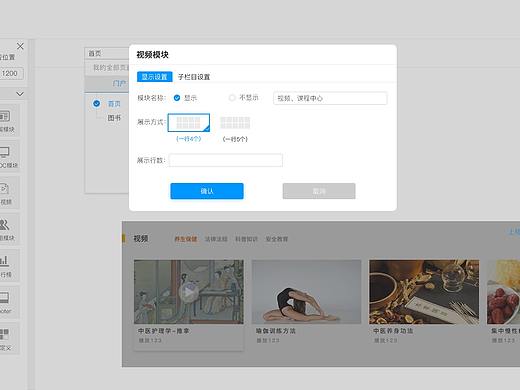Focus the 展示行数 input field
Screen dimensions: 520x390
[x=226, y=160]
